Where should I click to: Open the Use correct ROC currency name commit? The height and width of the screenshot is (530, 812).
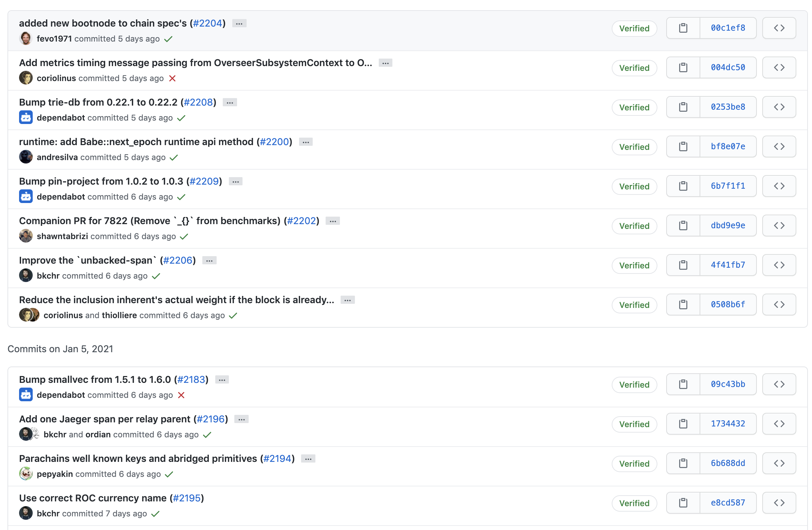pyautogui.click(x=93, y=498)
